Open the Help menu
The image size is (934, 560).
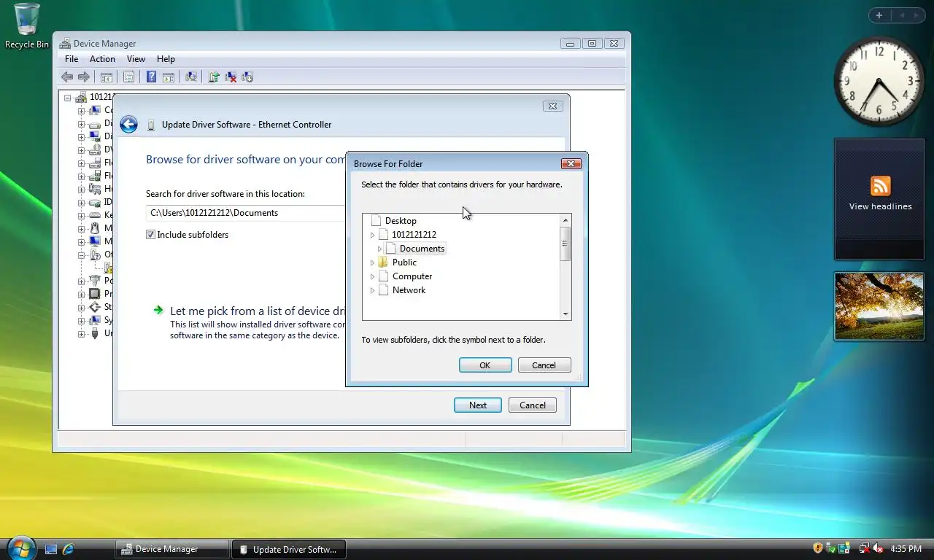coord(166,59)
